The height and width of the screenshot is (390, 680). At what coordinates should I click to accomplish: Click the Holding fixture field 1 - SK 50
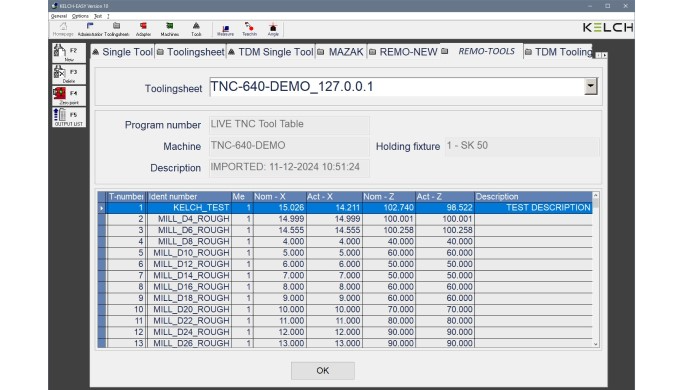522,146
